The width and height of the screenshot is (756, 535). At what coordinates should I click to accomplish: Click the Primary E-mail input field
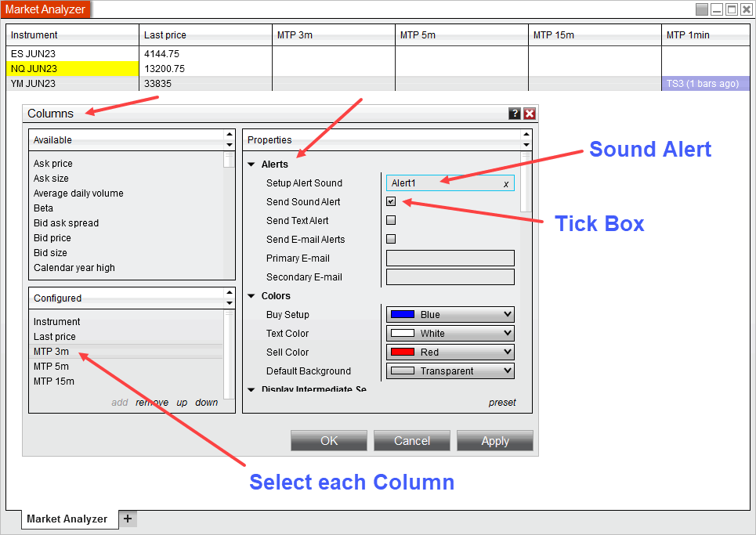pos(450,258)
